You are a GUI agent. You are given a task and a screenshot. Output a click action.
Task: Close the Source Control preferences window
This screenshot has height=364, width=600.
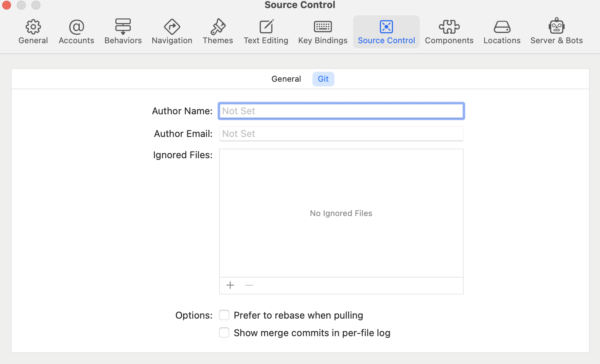[x=7, y=5]
